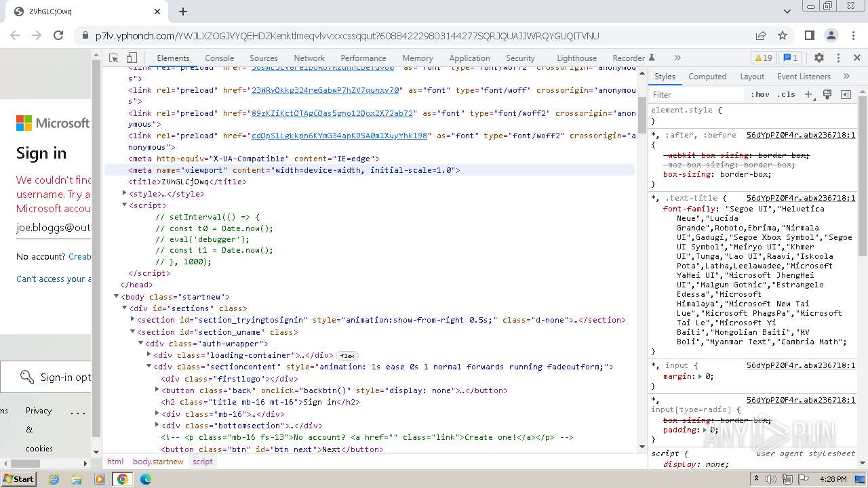Screen dimensions: 868x488
Task: Open Internet Explorer from the taskbar
Action: (x=54, y=479)
